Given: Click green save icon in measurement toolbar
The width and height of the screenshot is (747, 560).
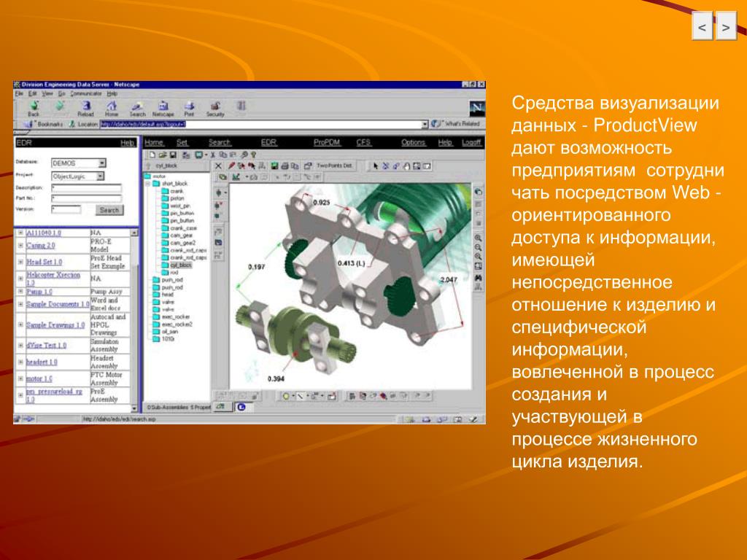Looking at the screenshot, I should tap(274, 166).
